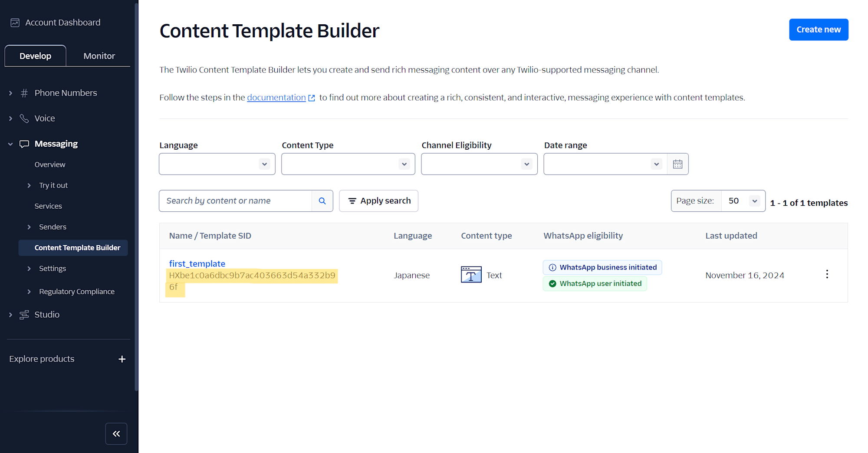This screenshot has height=453, width=868.
Task: Click the Regulatory Compliance sidebar label
Action: pos(77,292)
